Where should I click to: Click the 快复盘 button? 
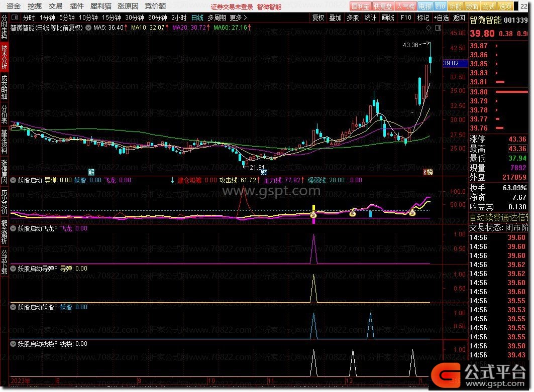point(383,6)
